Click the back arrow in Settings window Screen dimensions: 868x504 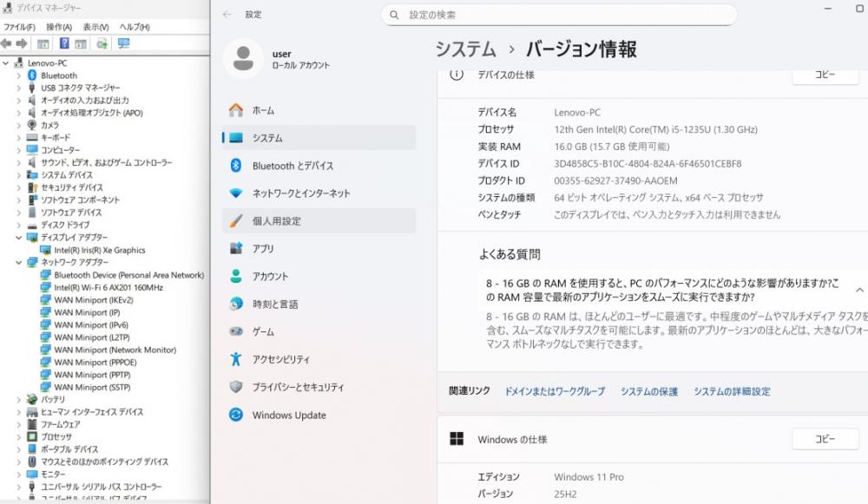click(x=227, y=15)
